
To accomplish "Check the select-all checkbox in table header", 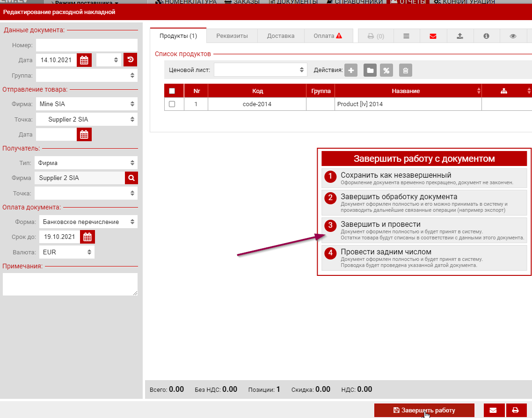I will pyautogui.click(x=172, y=91).
